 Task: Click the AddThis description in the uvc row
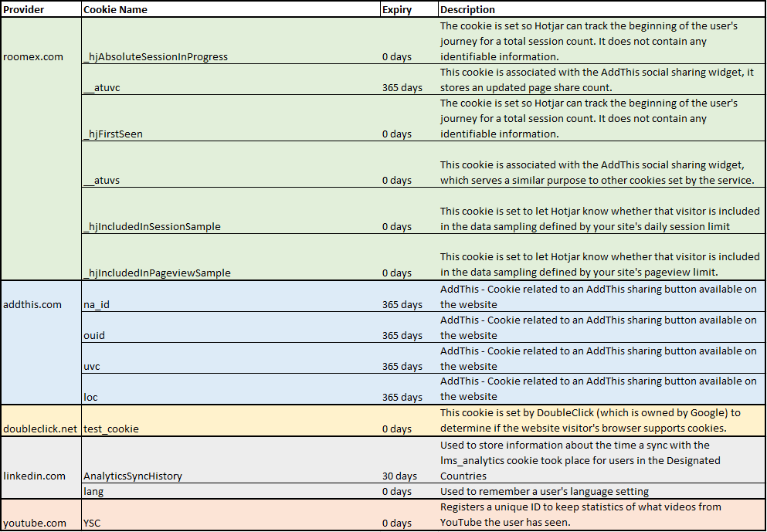602,358
